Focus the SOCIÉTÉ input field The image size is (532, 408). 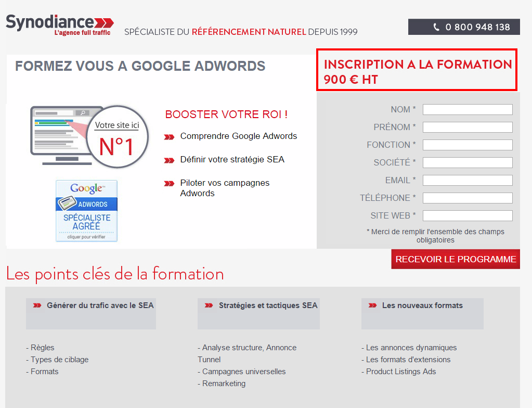coord(468,162)
